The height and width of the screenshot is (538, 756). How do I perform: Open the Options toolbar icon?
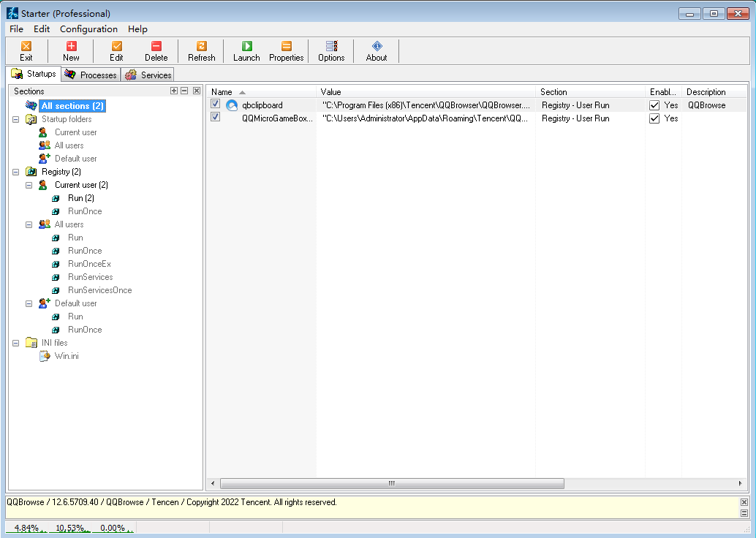(331, 47)
